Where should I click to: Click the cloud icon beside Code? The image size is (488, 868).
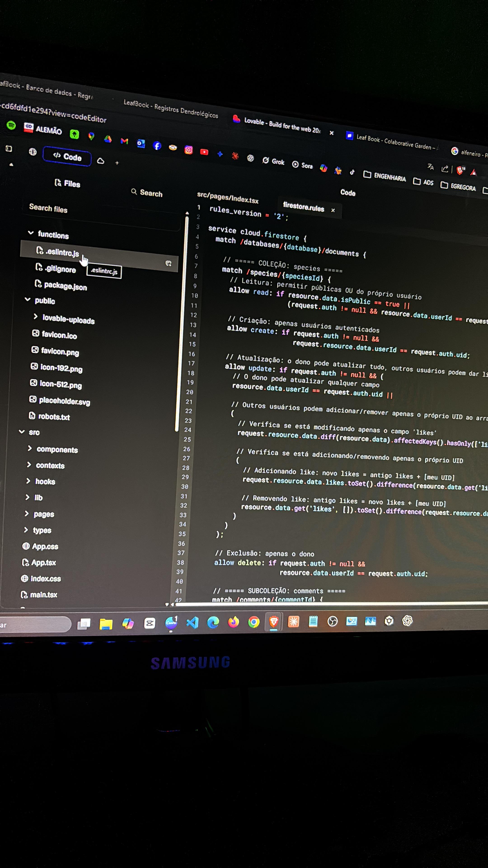[101, 161]
